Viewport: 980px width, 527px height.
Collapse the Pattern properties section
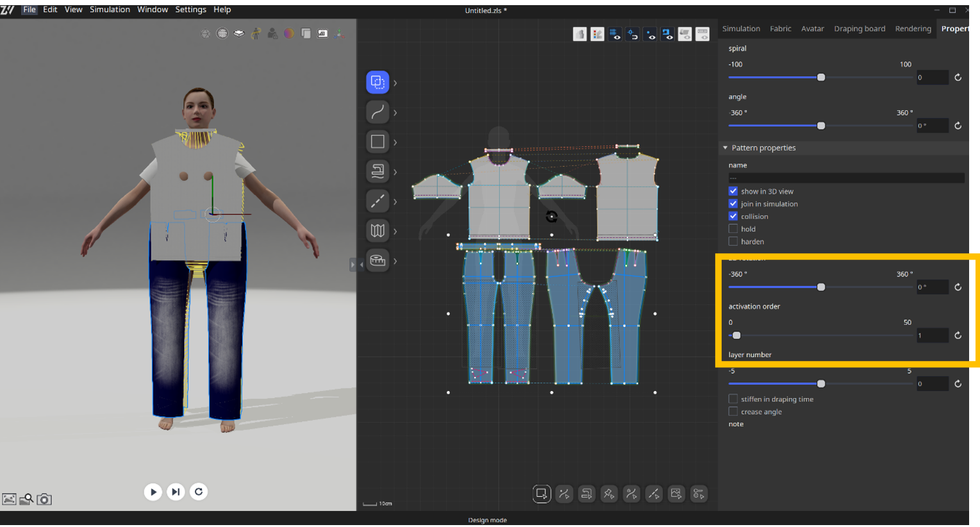coord(726,147)
